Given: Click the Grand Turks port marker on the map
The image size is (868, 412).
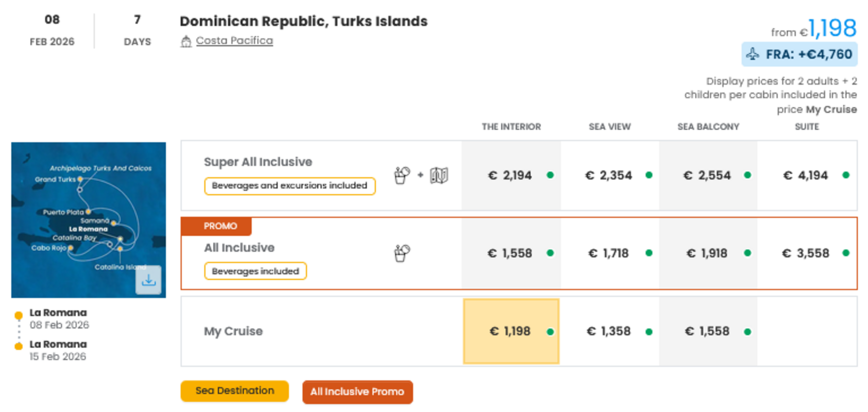Looking at the screenshot, I should (x=81, y=179).
